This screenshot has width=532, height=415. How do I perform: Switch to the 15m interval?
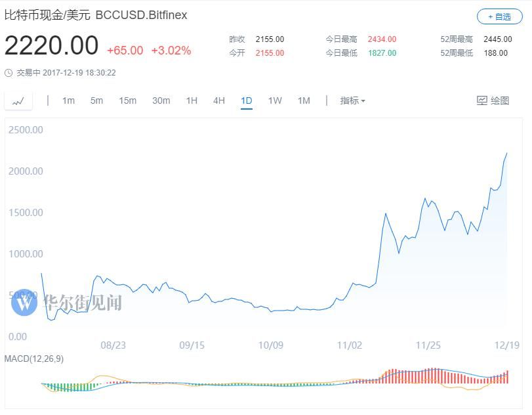tap(127, 100)
